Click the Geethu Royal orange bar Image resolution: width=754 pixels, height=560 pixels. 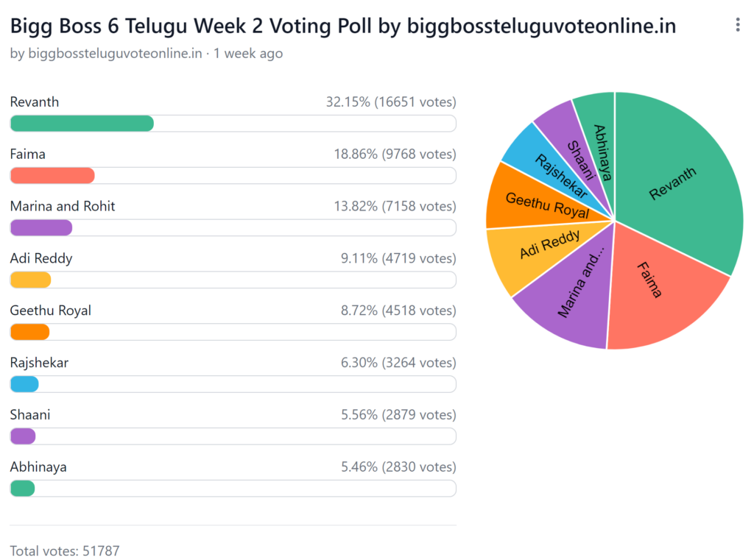pyautogui.click(x=30, y=333)
